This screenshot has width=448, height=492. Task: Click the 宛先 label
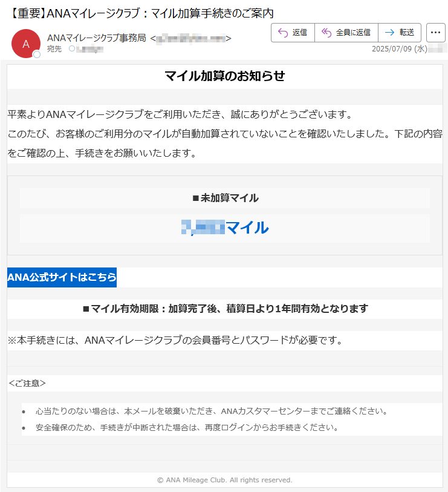pyautogui.click(x=54, y=49)
